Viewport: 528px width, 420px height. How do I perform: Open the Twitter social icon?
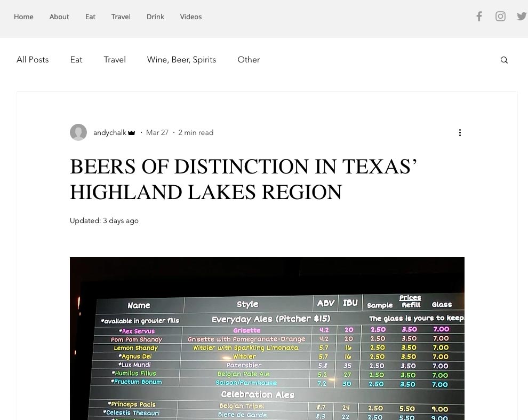click(x=521, y=16)
